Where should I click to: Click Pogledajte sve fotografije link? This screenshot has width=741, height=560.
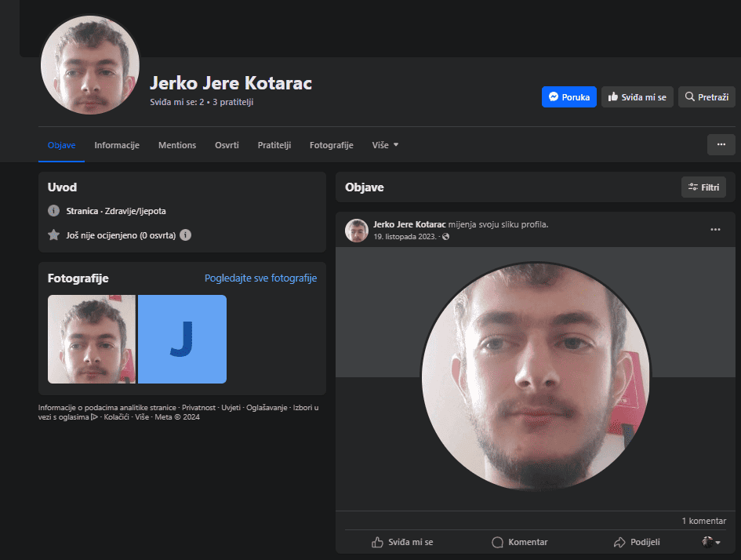coord(260,278)
